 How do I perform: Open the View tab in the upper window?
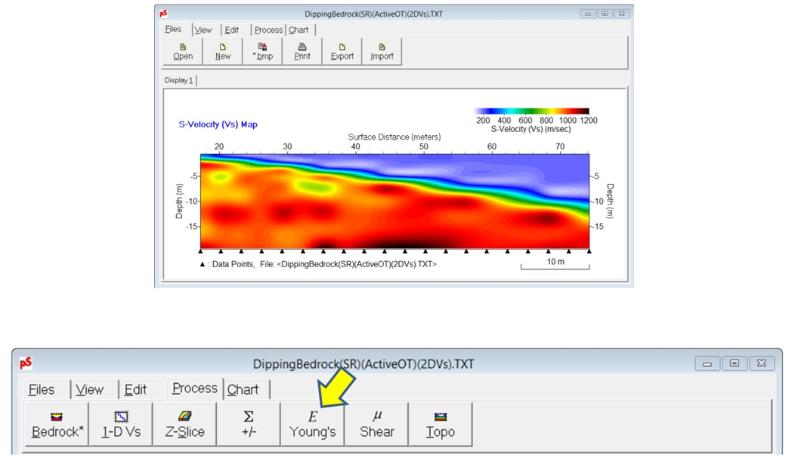(203, 29)
